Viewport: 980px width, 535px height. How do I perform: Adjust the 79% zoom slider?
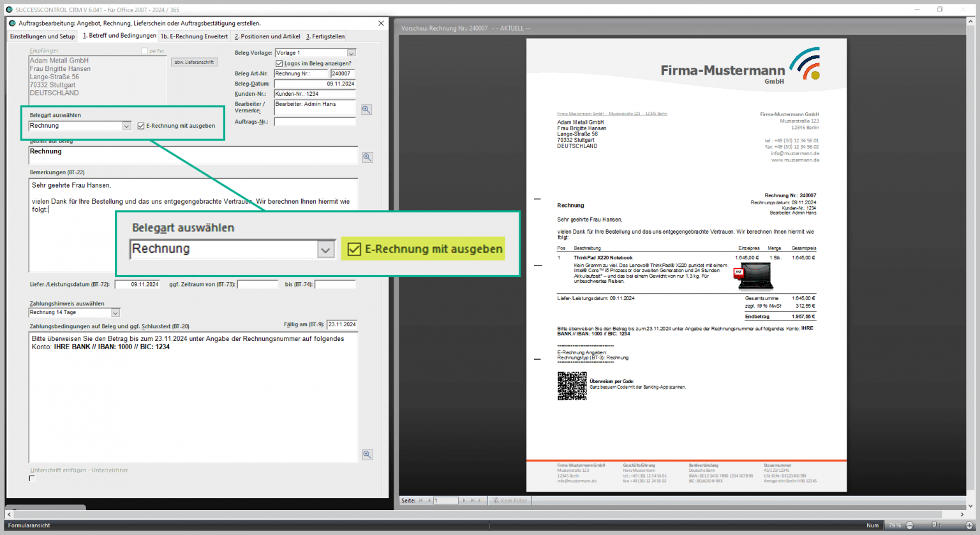(x=934, y=525)
